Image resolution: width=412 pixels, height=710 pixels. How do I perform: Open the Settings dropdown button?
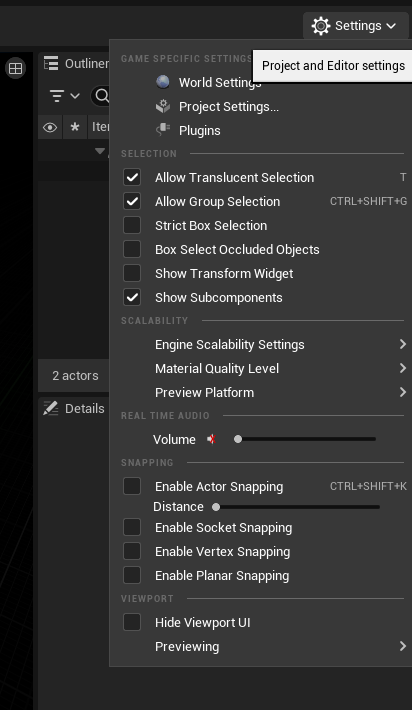pos(355,26)
